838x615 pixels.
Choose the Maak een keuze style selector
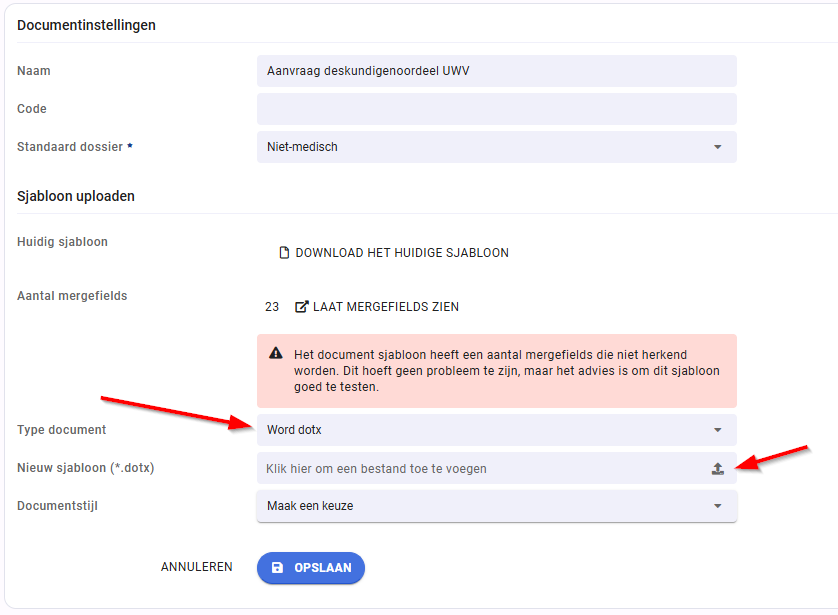coord(497,506)
